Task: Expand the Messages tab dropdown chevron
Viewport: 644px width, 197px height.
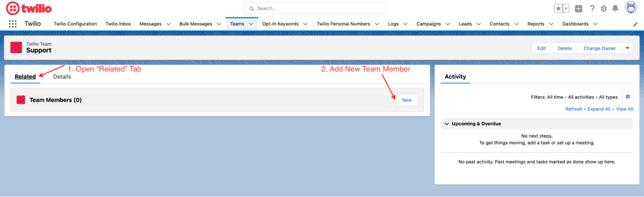Action: pyautogui.click(x=168, y=24)
